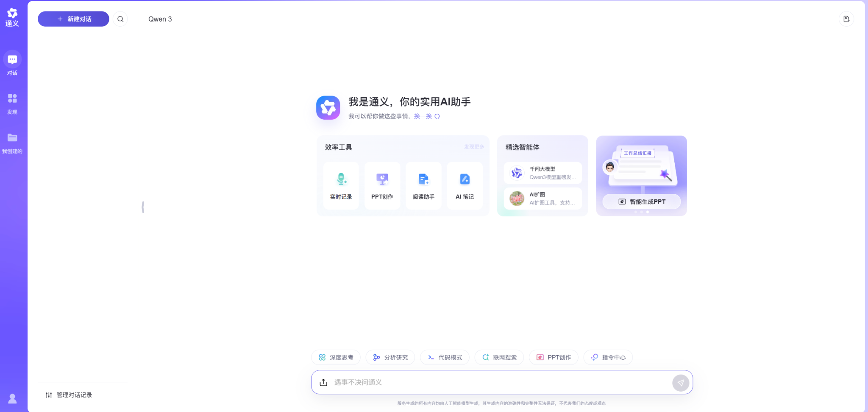Select the PPT创作 chip above input
The width and height of the screenshot is (868, 412).
pyautogui.click(x=554, y=357)
